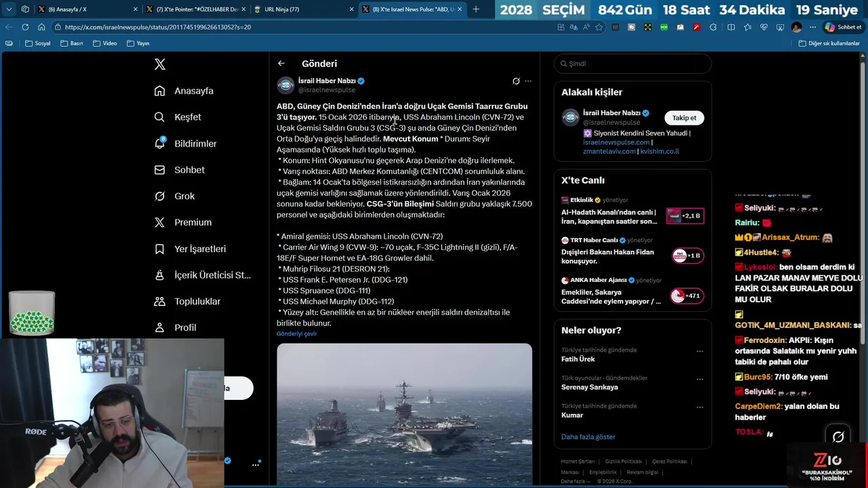Screen dimensions: 868x488
Task: Open Grok from sidebar
Action: coord(174,196)
